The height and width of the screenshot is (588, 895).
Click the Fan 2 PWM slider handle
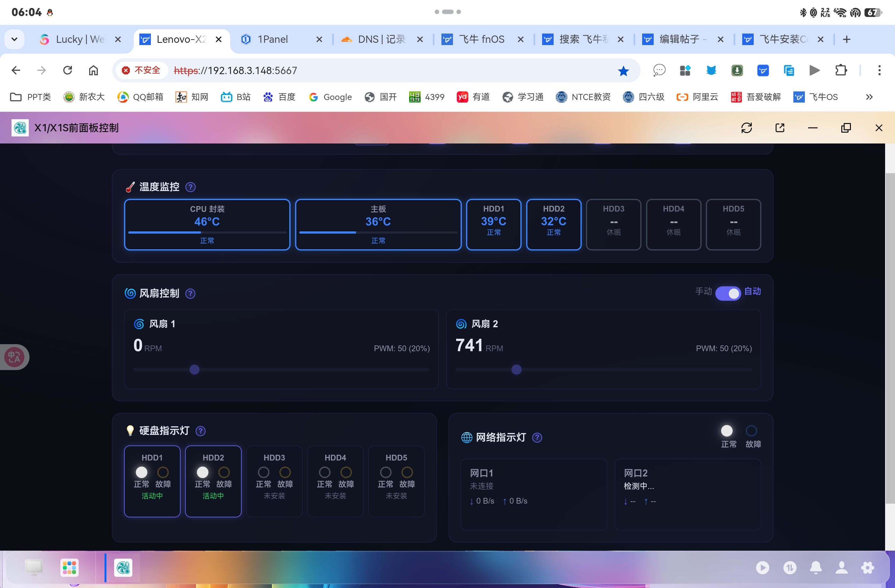point(517,369)
